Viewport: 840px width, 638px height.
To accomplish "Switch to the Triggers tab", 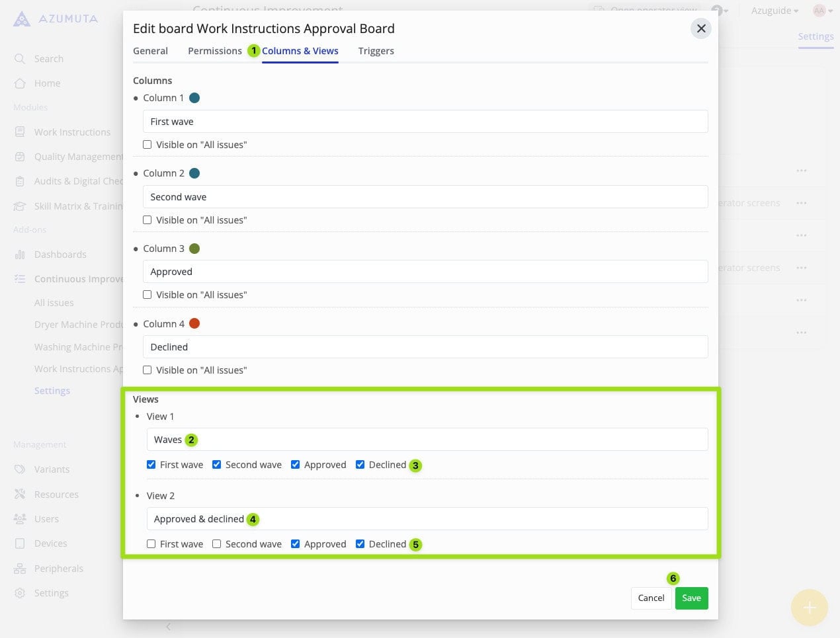I will [376, 51].
